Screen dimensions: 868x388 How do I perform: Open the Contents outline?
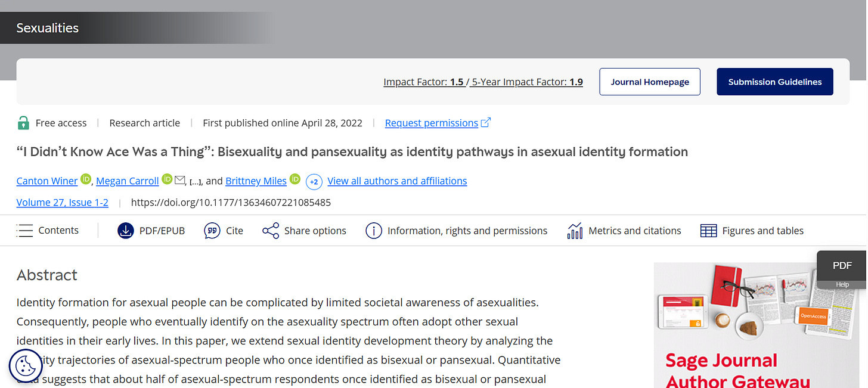point(48,230)
